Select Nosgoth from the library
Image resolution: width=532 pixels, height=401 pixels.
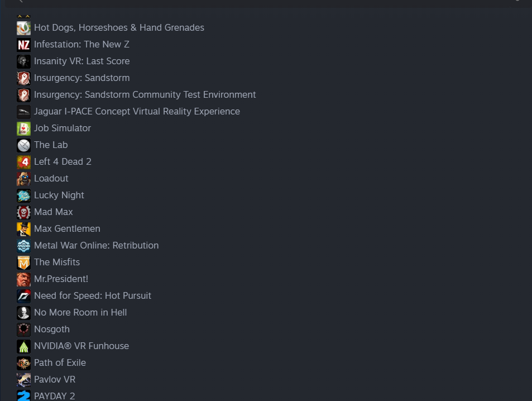(51, 330)
